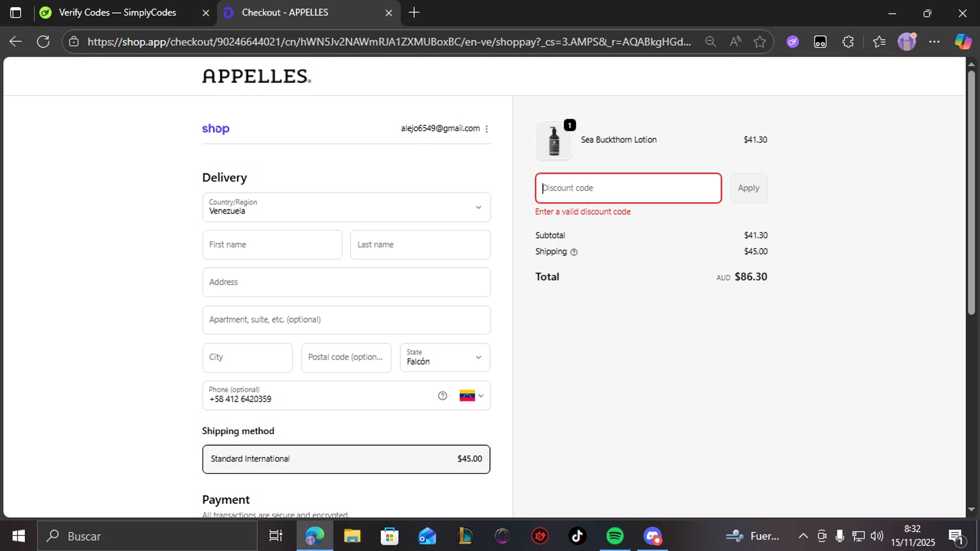
Task: Open the notification center icon
Action: click(x=957, y=537)
